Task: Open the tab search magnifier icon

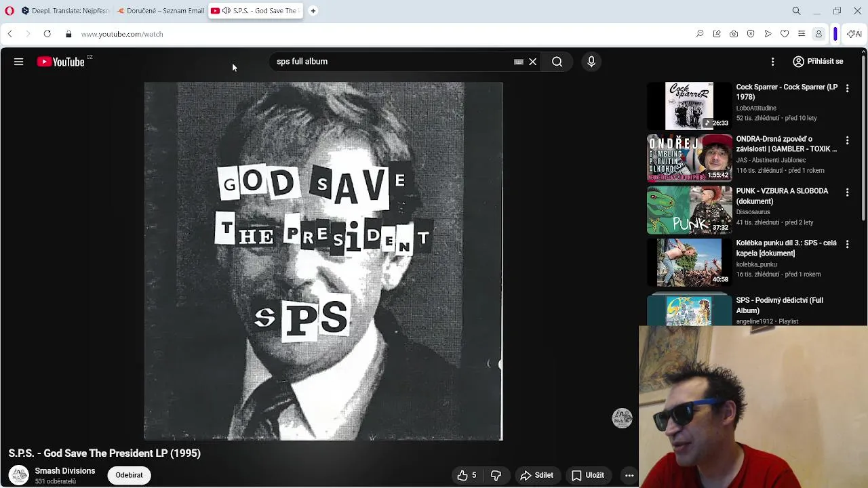Action: tap(797, 11)
